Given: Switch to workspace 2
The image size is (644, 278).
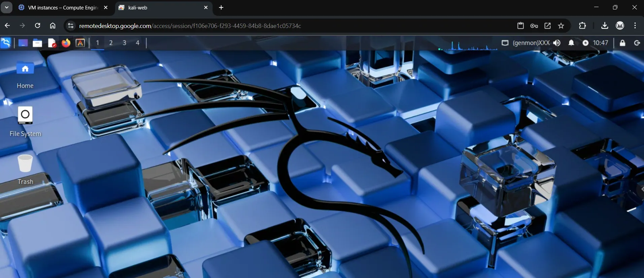Looking at the screenshot, I should (111, 43).
